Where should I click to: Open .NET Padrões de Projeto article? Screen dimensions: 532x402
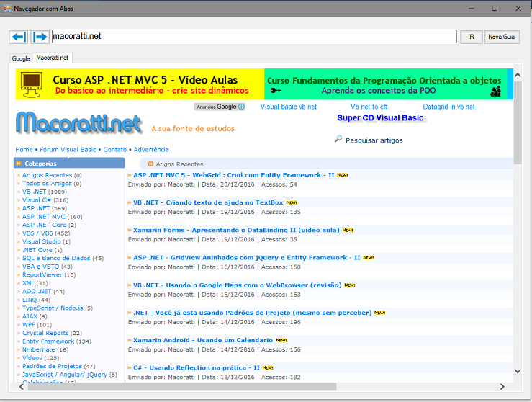pos(252,313)
